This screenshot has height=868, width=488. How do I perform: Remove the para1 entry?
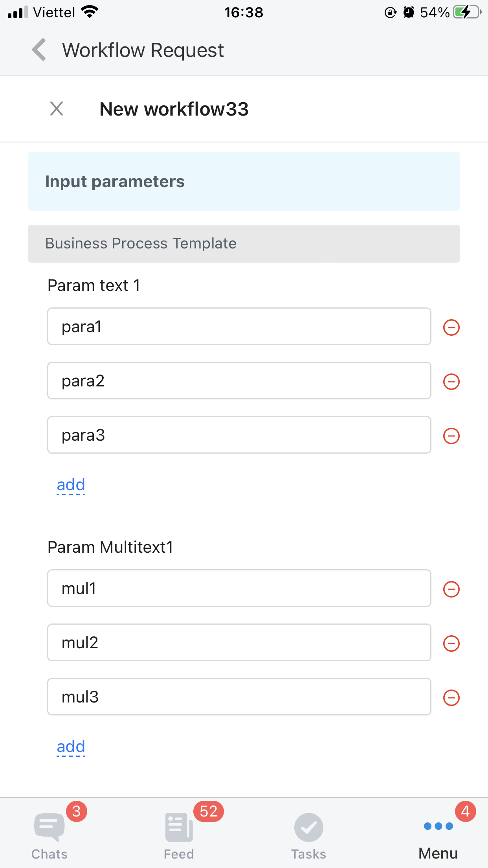(451, 327)
